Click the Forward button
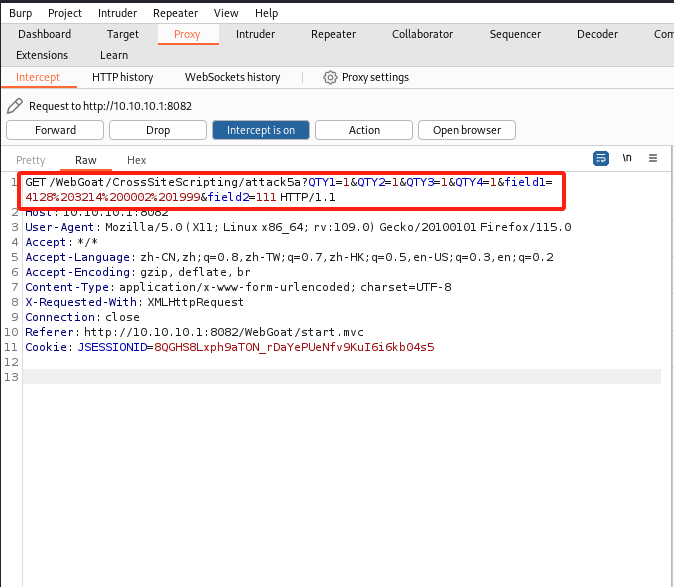This screenshot has width=674, height=587. pyautogui.click(x=55, y=130)
